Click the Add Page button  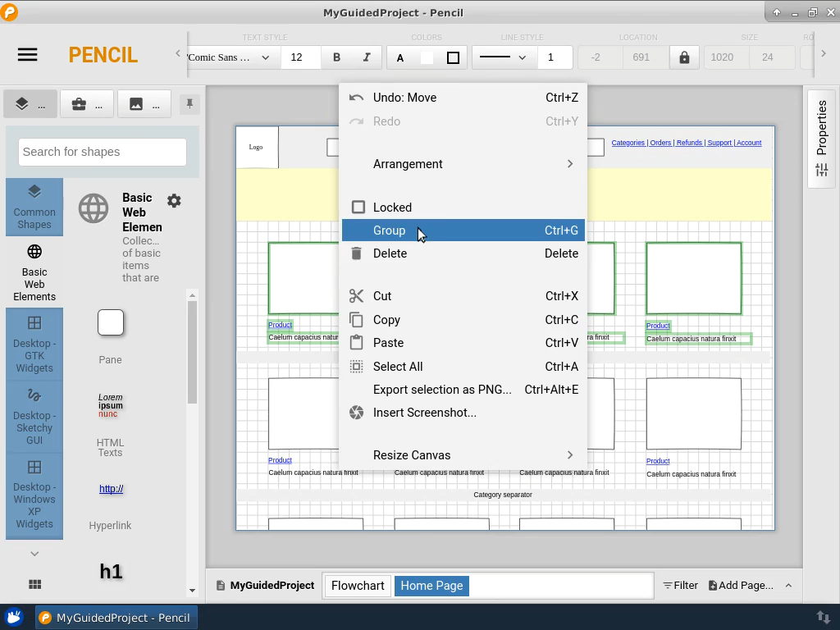point(741,586)
